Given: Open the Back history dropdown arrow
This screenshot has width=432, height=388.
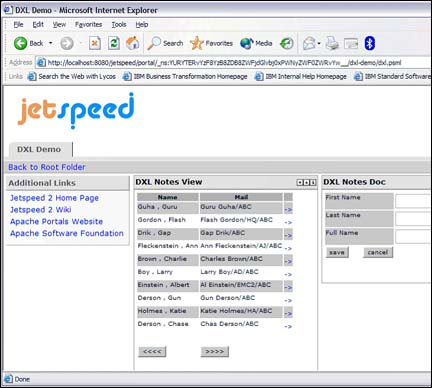Looking at the screenshot, I should coord(51,43).
